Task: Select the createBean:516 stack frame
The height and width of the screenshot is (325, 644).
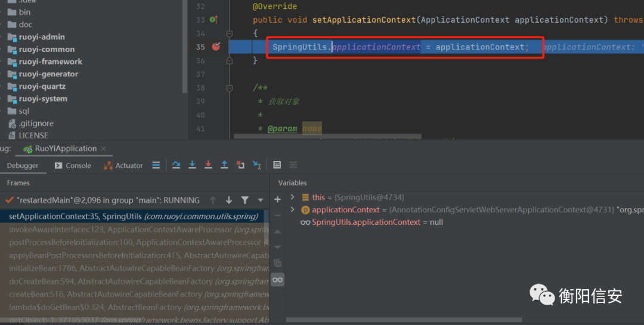Action: coord(134,294)
